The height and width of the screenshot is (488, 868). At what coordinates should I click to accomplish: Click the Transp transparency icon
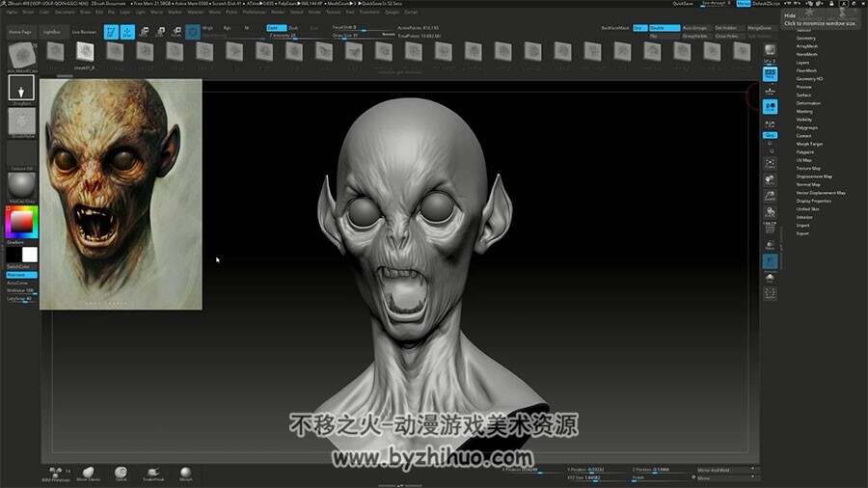(x=770, y=245)
